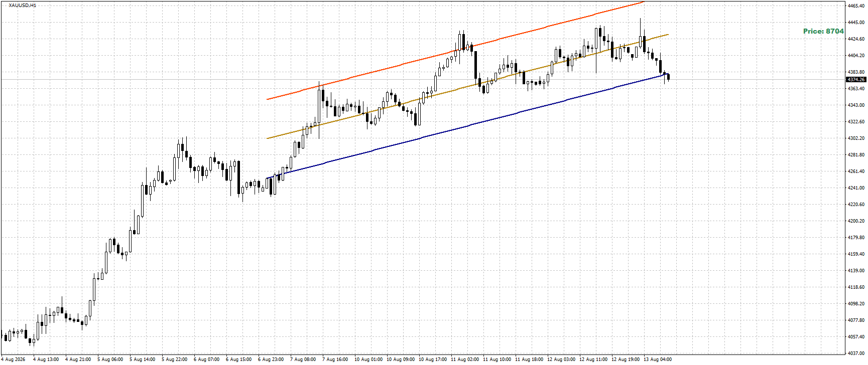This screenshot has height=365, width=868.
Task: Click the "13 Aug 04:00" time label
Action: (x=657, y=359)
